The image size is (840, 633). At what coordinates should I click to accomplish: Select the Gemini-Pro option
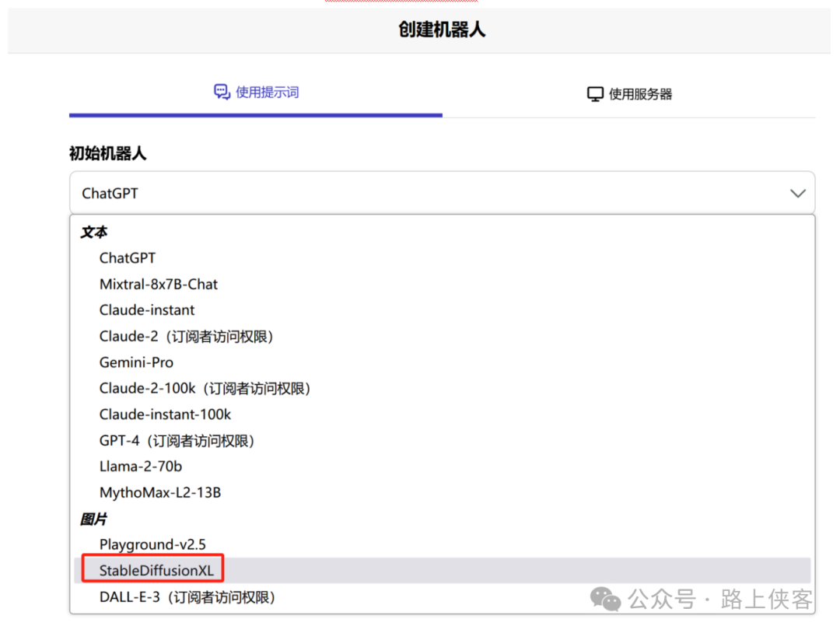[442, 362]
